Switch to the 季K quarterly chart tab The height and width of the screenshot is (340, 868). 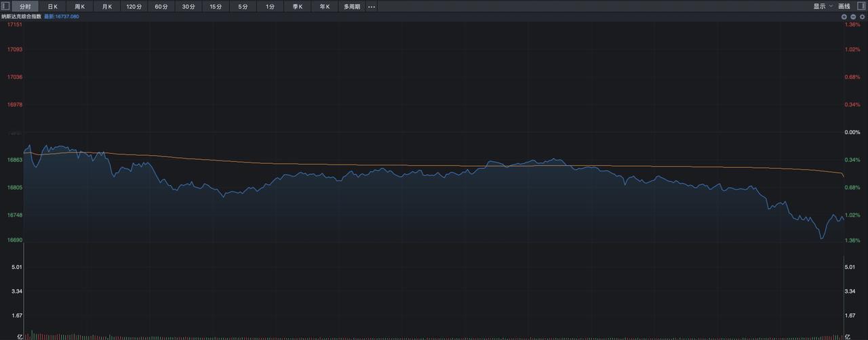click(x=297, y=7)
